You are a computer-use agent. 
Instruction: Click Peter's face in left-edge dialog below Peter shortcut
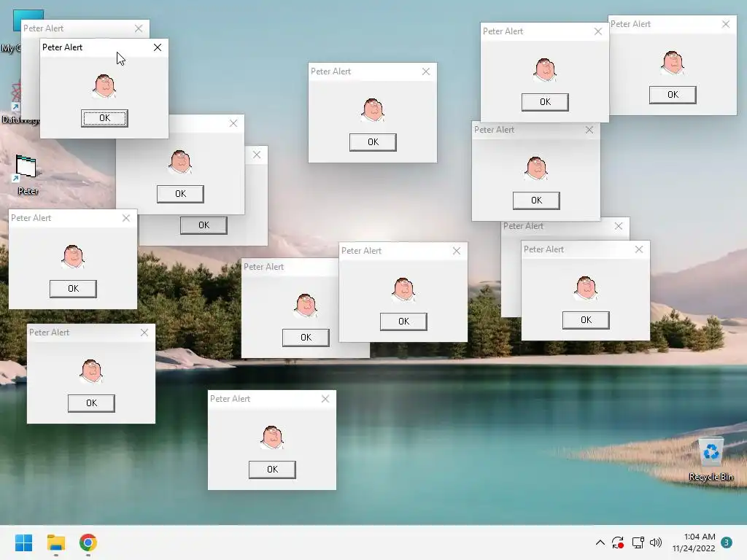pyautogui.click(x=74, y=257)
